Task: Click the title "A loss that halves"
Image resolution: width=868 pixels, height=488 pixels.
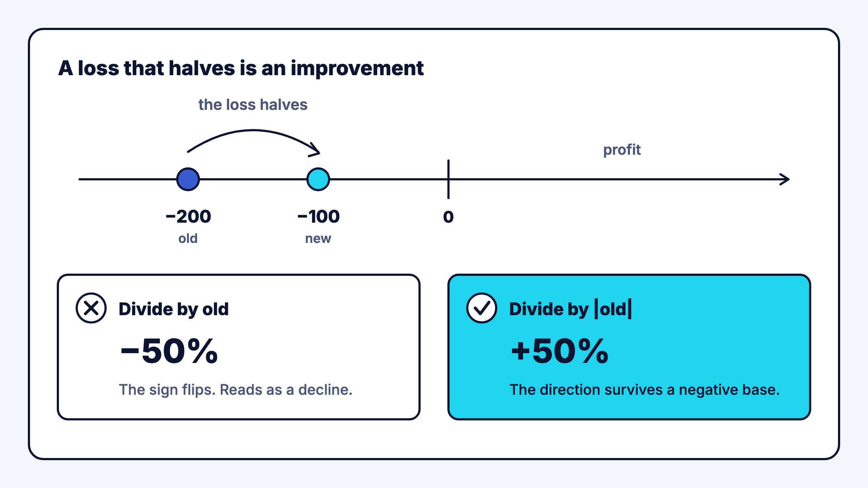Action: [241, 68]
